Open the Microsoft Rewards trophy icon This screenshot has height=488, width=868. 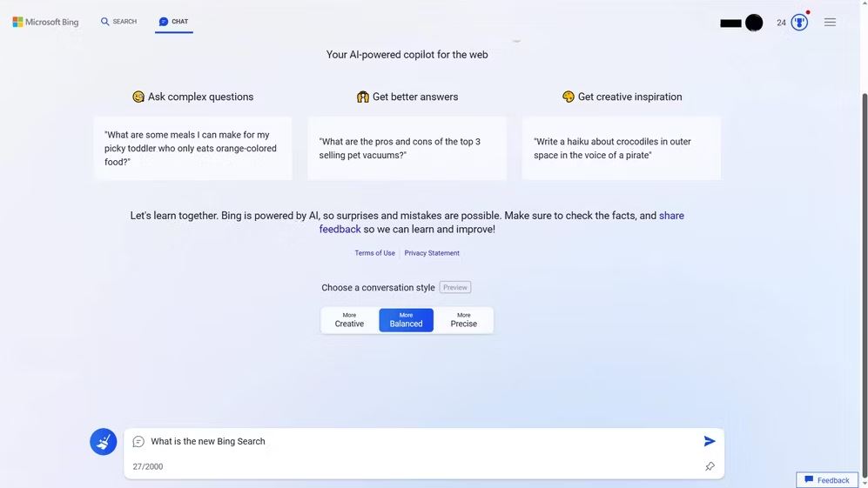tap(799, 23)
